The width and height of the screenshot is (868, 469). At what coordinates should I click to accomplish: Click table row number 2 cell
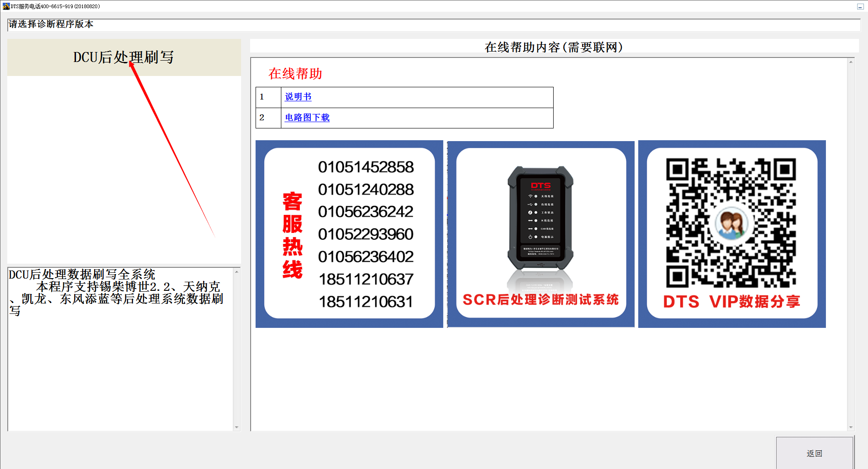[268, 118]
